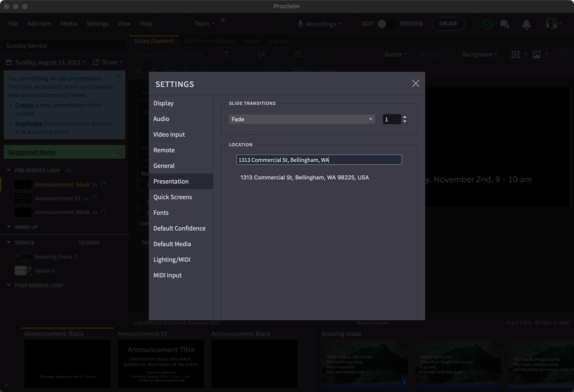Screen dimensions: 574x392
Task: Open the notifications bell icon
Action: (x=526, y=24)
